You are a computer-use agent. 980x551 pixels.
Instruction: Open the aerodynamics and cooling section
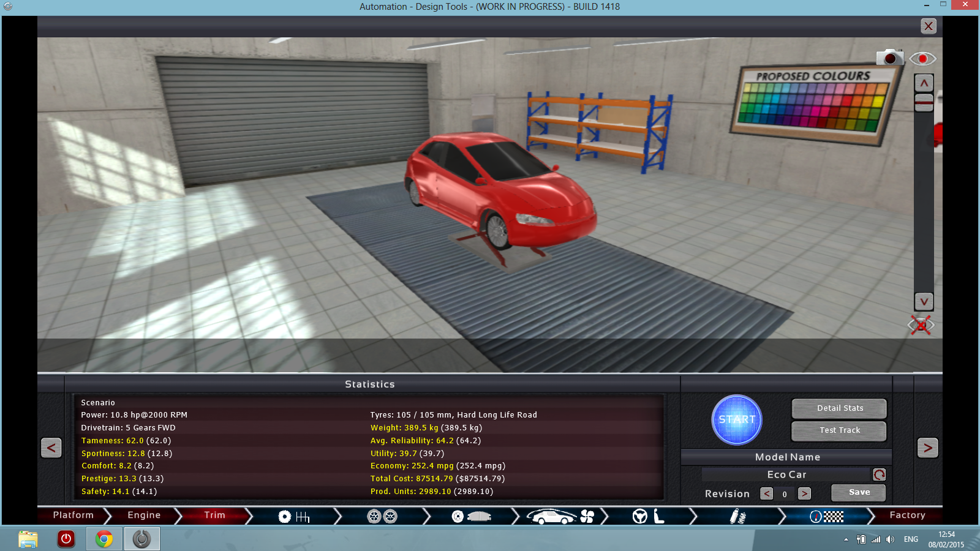(560, 517)
